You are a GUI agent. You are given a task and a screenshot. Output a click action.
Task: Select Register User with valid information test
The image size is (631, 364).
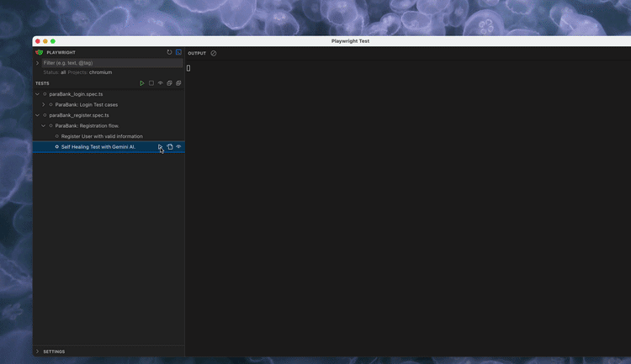(x=102, y=136)
